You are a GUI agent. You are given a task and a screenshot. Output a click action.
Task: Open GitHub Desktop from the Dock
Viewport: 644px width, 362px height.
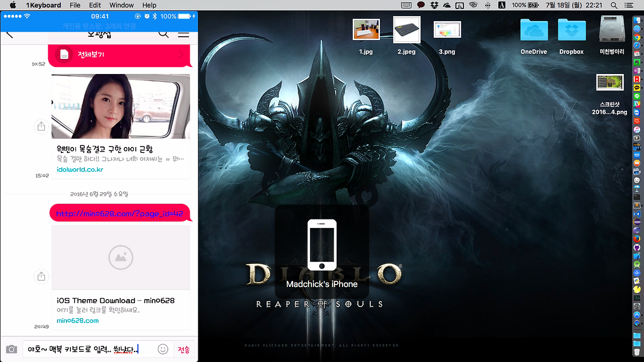pos(636,248)
